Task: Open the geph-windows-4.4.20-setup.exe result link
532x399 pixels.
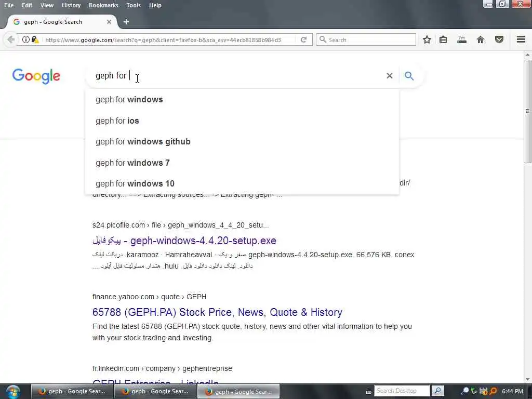Action: [x=184, y=241]
